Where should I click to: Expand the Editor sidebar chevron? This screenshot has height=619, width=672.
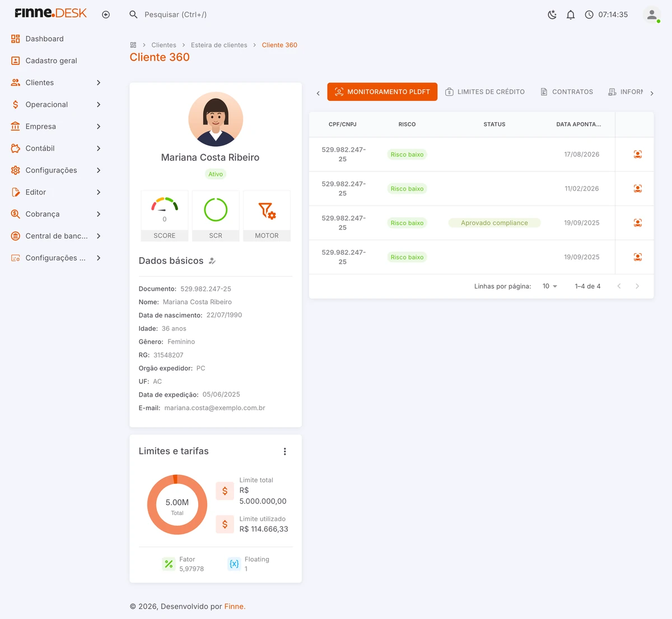[99, 192]
